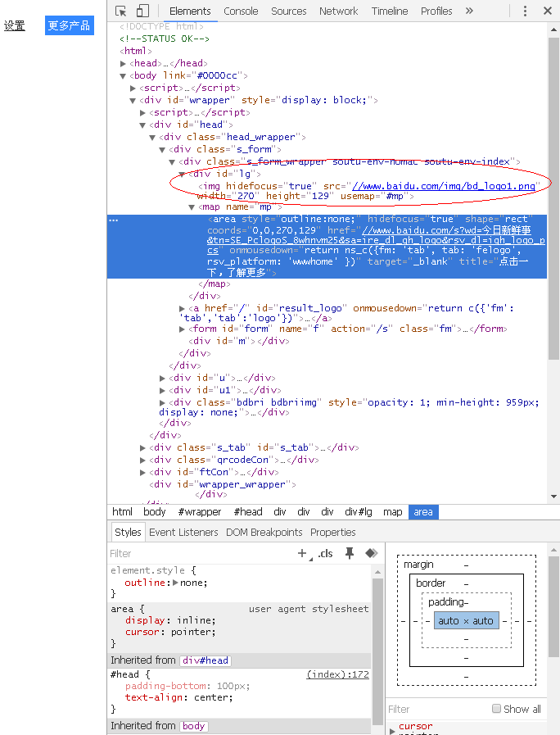Image resolution: width=560 pixels, height=735 pixels.
Task: Click the 设置 link on the page
Action: (15, 25)
